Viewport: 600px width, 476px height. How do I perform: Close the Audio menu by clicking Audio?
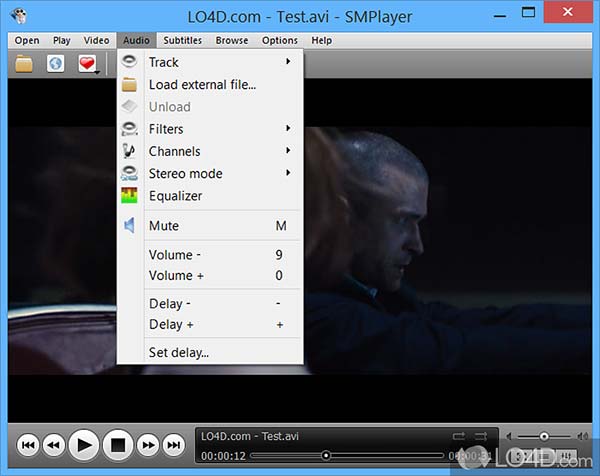click(x=136, y=40)
